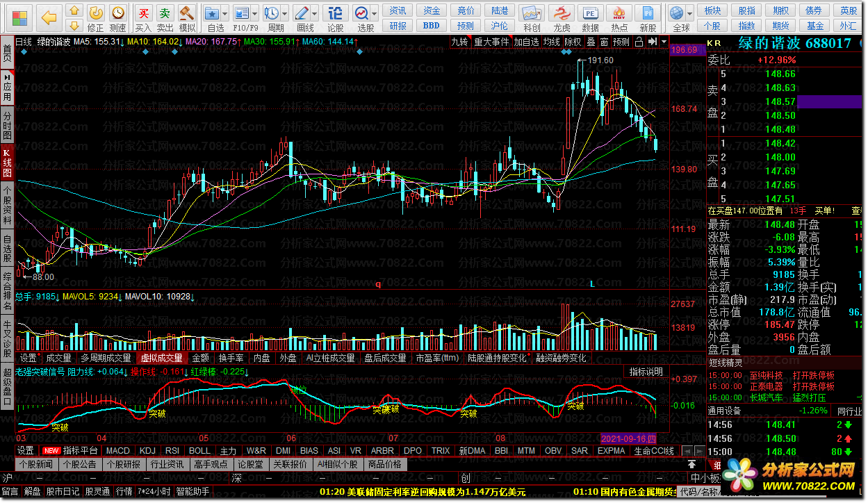Click the 期货 futures button
The image size is (868, 503).
tap(780, 26)
